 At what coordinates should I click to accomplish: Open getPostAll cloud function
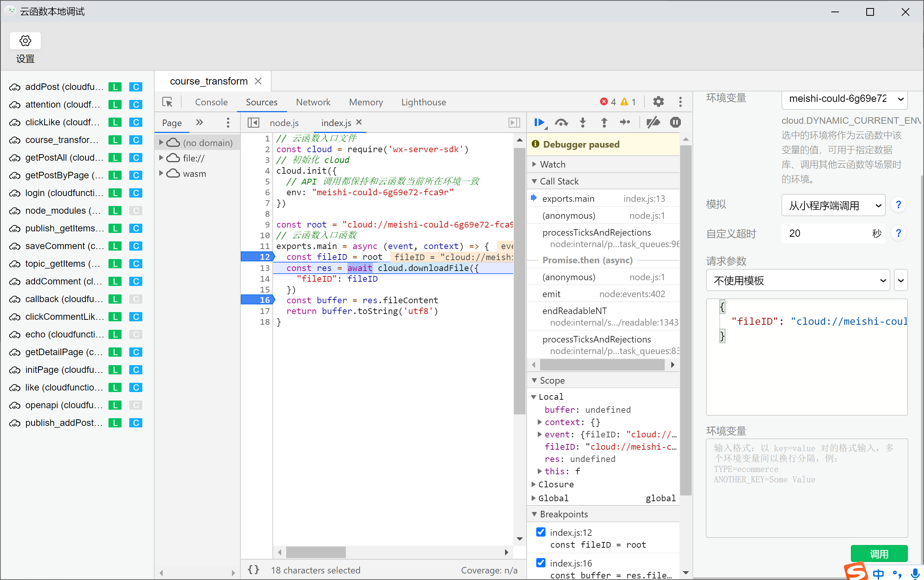(64, 158)
